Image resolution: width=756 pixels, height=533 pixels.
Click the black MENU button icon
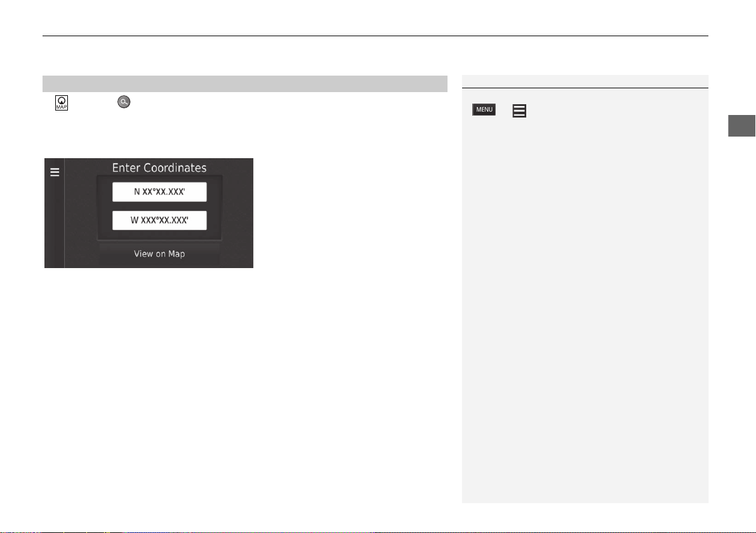(484, 109)
